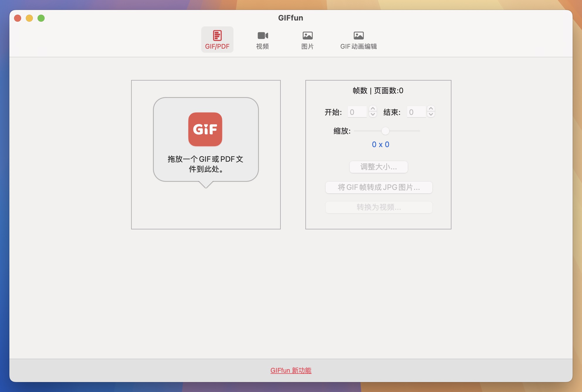Click the 转换为视频 button
The image size is (582, 392).
tap(378, 207)
